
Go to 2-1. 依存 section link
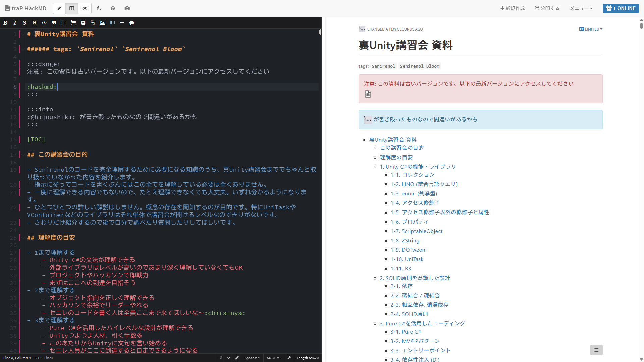(x=401, y=286)
